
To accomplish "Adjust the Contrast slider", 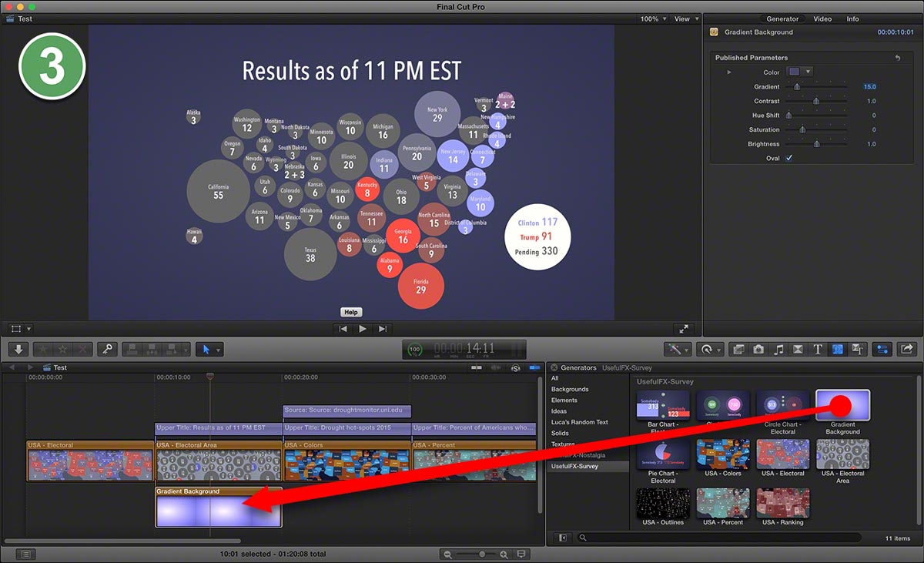I will click(x=816, y=101).
